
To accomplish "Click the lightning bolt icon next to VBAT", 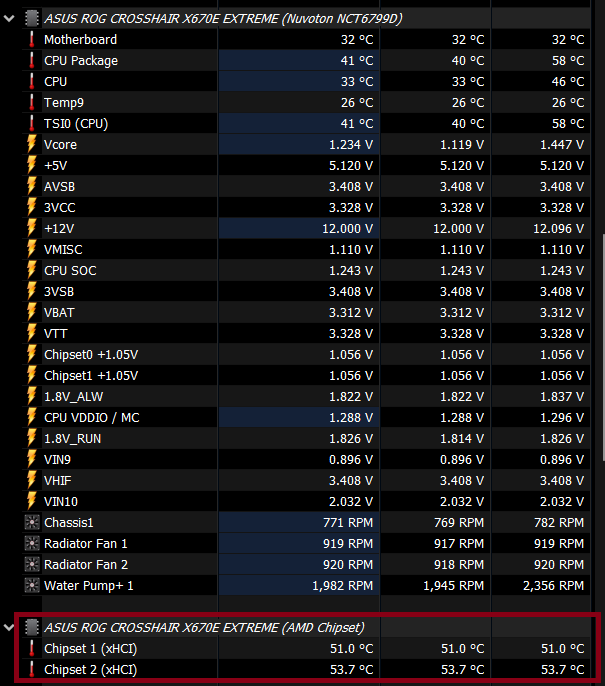I will [x=32, y=312].
